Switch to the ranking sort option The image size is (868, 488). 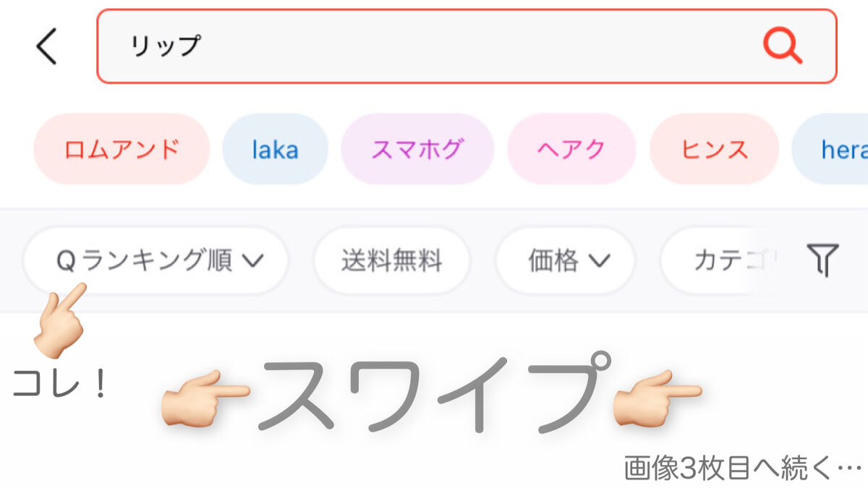coord(154,262)
